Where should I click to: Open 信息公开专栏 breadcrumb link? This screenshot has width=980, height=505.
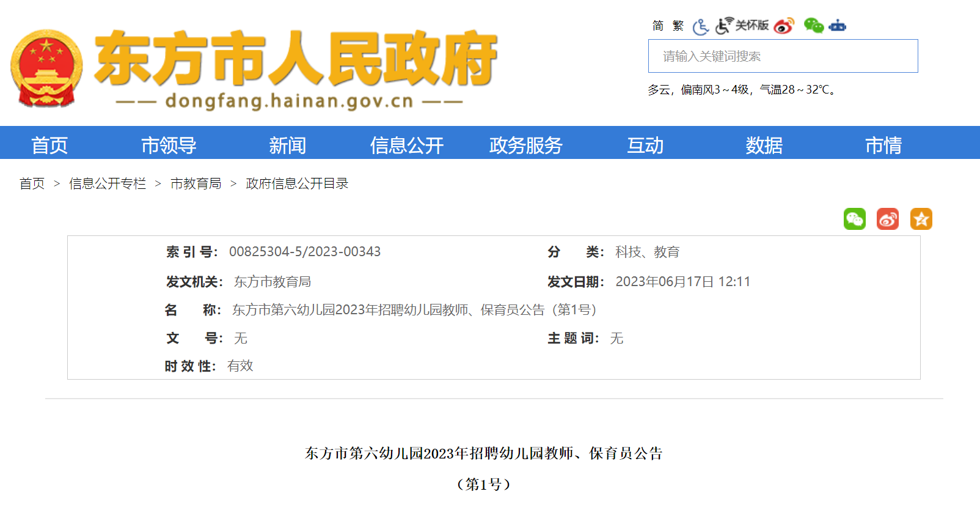(108, 183)
